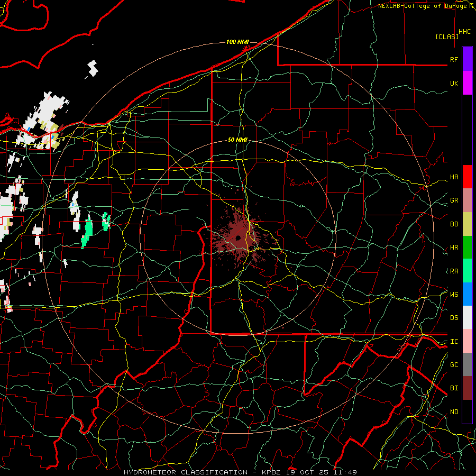Image resolution: width=476 pixels, height=476 pixels.
Task: Click the [CLAS] legend header text
Action: [447, 36]
